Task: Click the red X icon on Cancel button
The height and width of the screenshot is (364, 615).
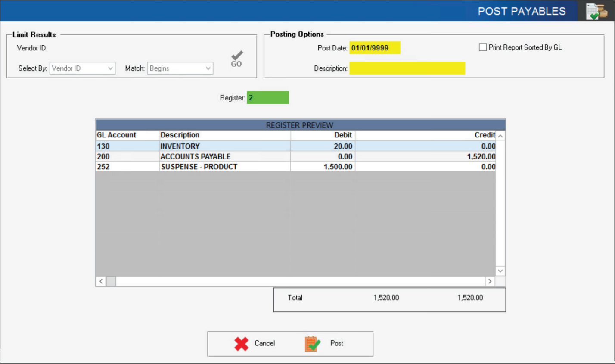Action: coord(242,343)
